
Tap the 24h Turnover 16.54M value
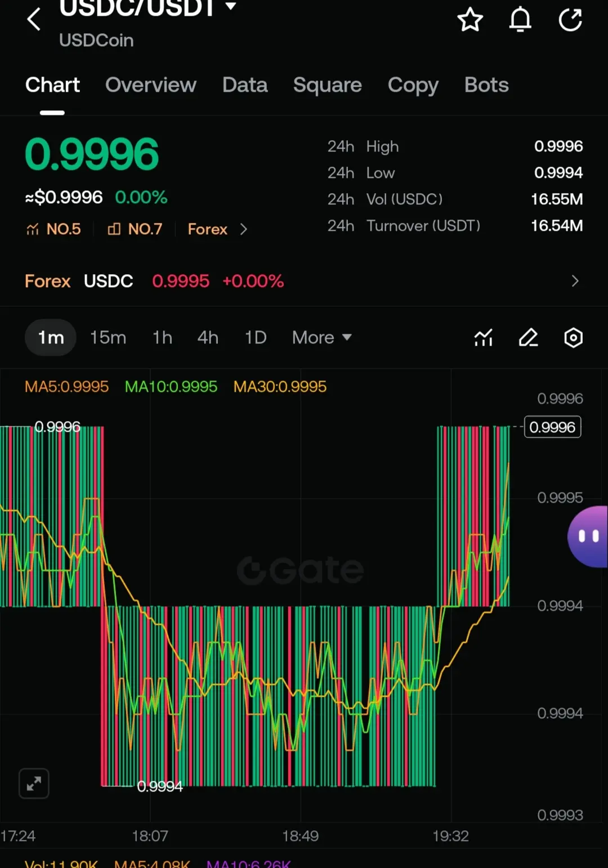coord(557,226)
